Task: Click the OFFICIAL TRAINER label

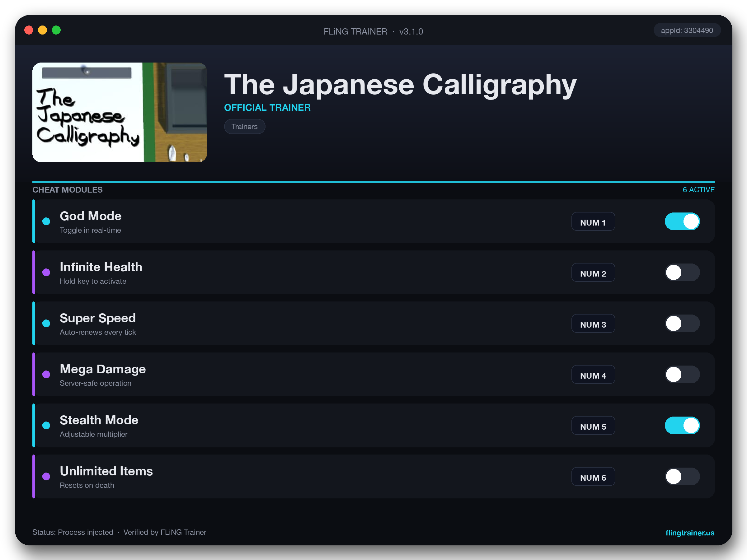Action: coord(267,108)
